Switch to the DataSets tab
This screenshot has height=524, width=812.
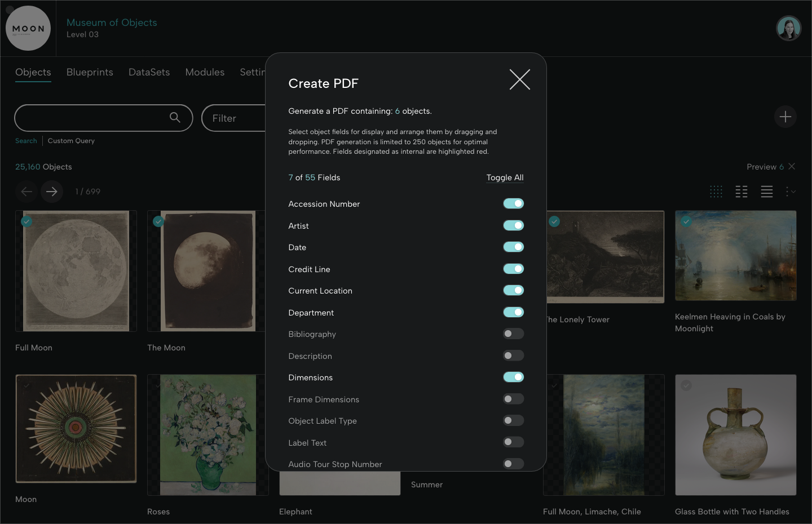149,72
